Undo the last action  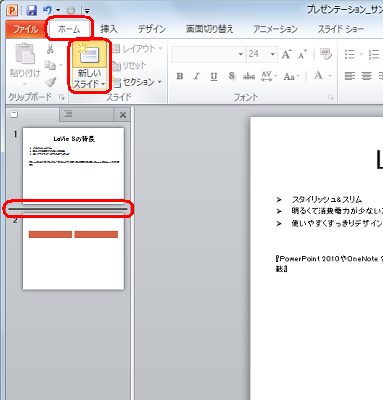pos(48,10)
